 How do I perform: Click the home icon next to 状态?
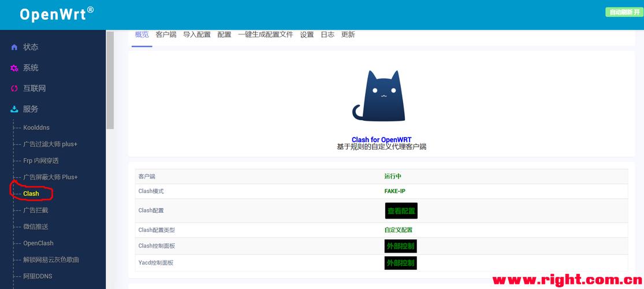(14, 47)
